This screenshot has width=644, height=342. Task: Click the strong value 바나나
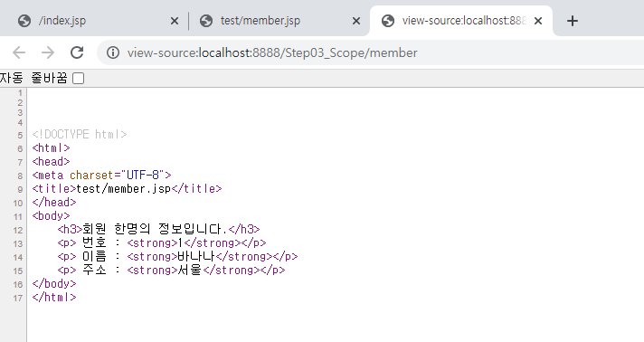pyautogui.click(x=196, y=257)
